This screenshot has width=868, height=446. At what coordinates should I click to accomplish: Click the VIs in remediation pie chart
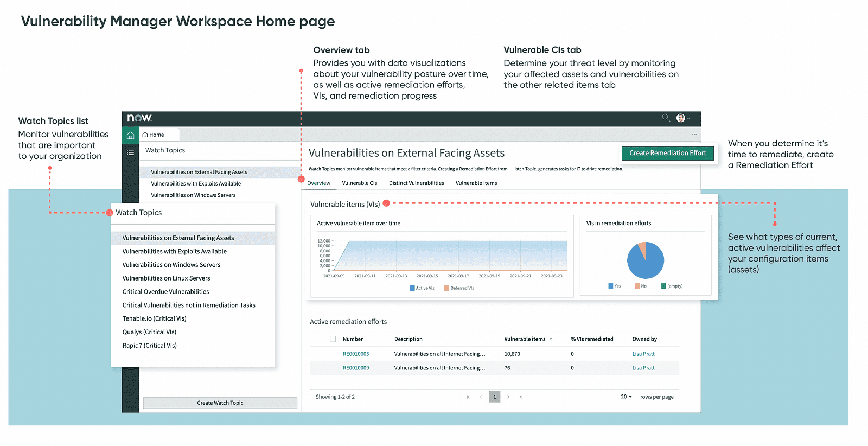click(646, 260)
